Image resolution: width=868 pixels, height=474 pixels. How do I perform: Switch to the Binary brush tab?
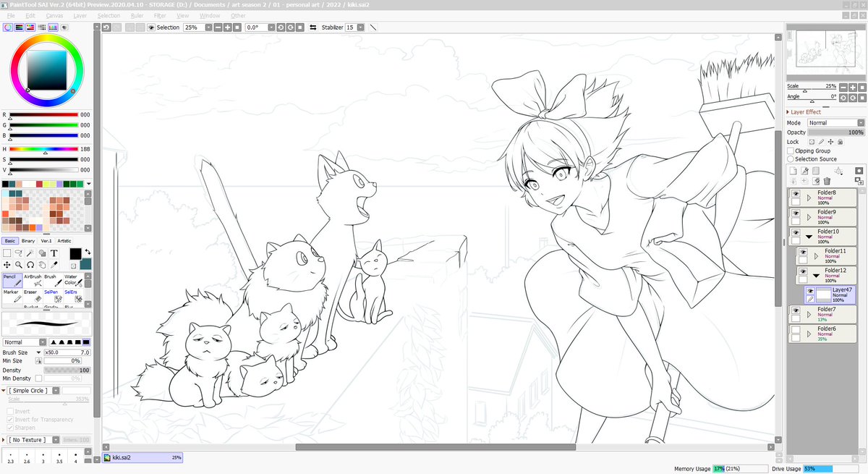[x=28, y=241]
